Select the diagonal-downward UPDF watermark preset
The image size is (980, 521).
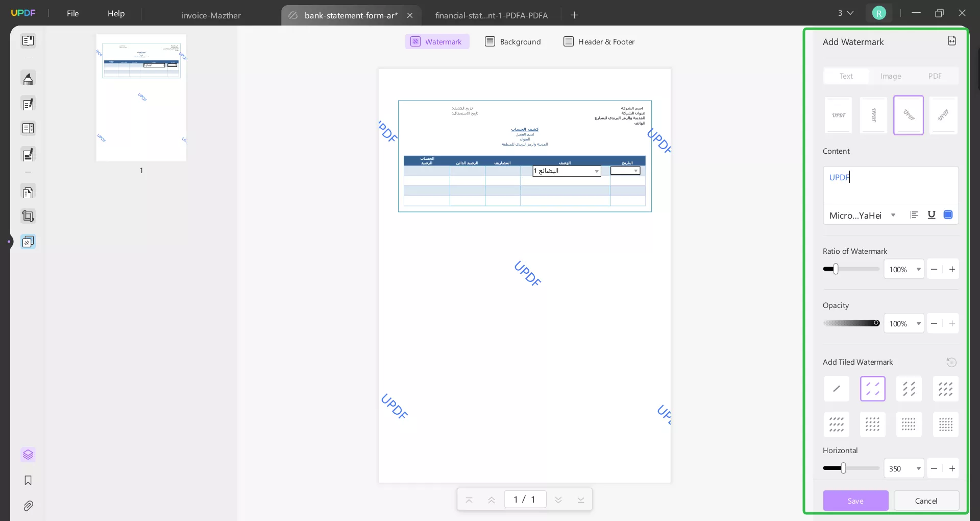pos(909,115)
